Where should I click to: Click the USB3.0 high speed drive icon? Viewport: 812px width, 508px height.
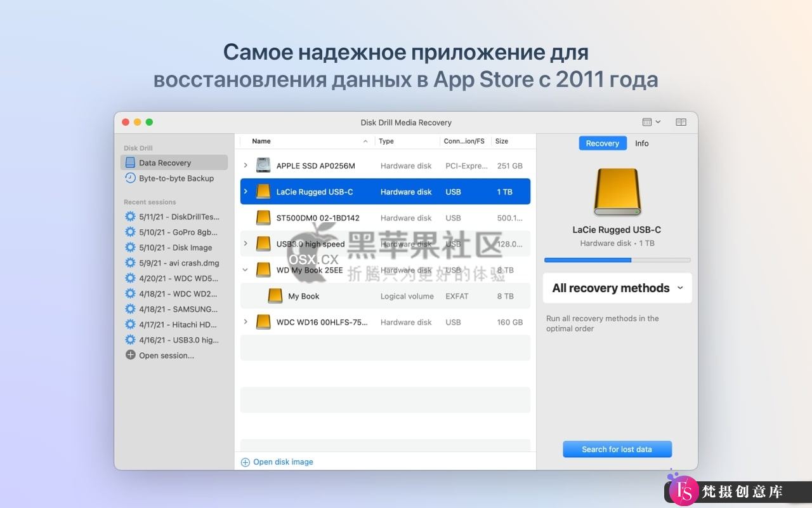click(x=263, y=244)
